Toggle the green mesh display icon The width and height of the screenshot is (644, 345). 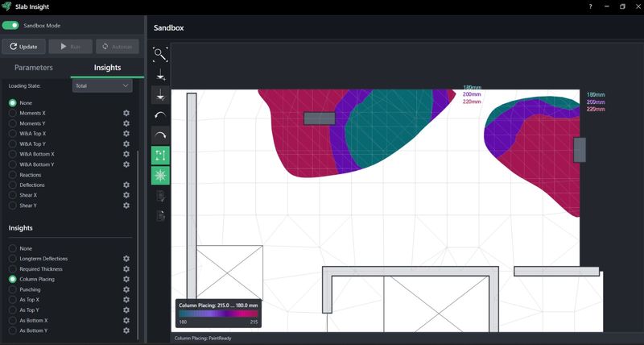[x=160, y=176]
